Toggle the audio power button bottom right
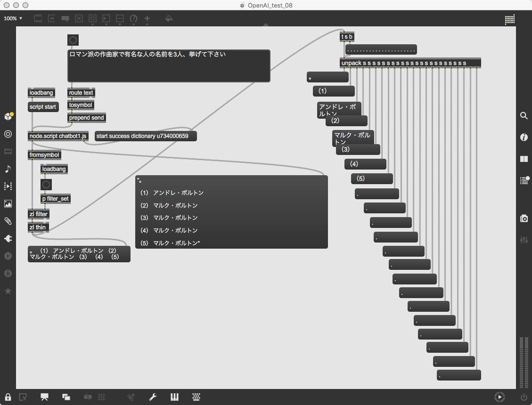Image resolution: width=532 pixels, height=405 pixels. tap(524, 397)
